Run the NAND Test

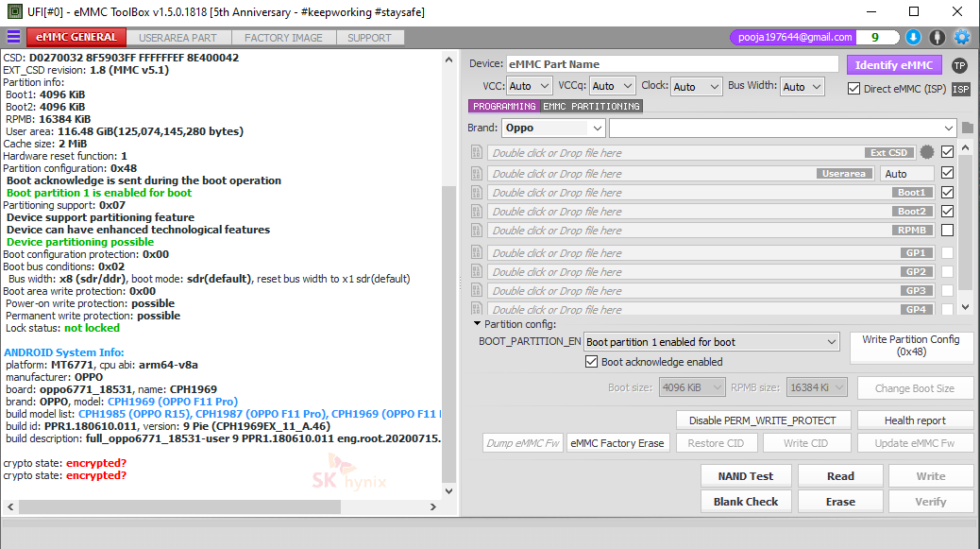coord(746,476)
